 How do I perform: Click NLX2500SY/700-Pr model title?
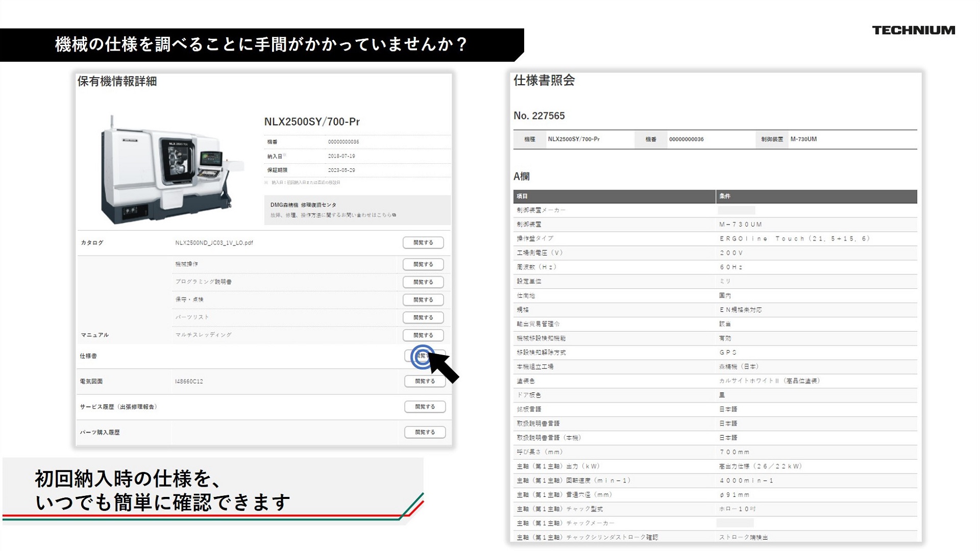[311, 122]
